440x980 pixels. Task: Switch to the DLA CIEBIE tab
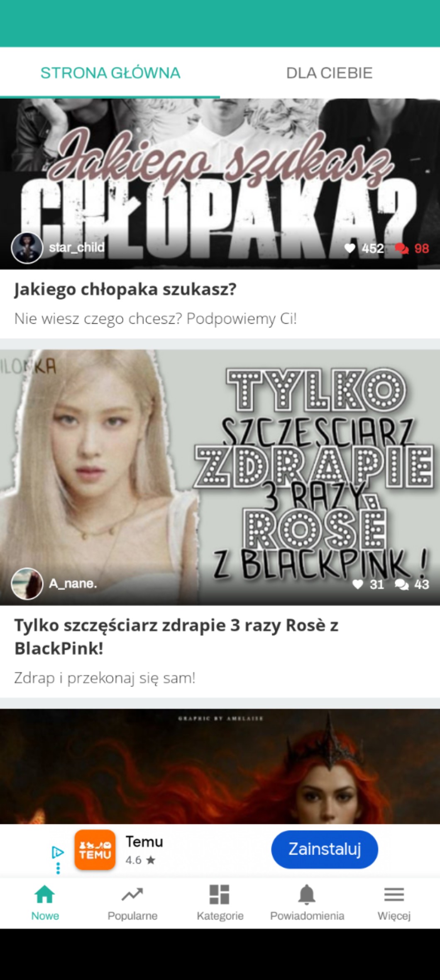pos(330,73)
